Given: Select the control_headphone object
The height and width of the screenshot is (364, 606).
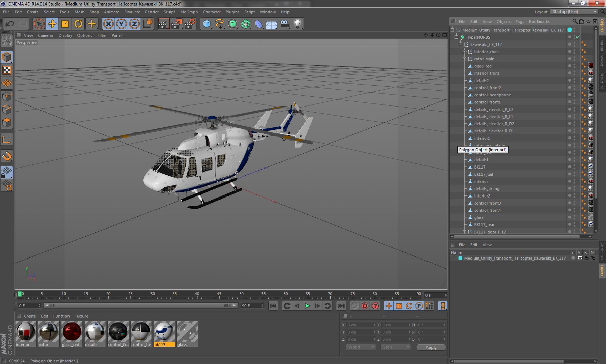Looking at the screenshot, I should tap(492, 95).
